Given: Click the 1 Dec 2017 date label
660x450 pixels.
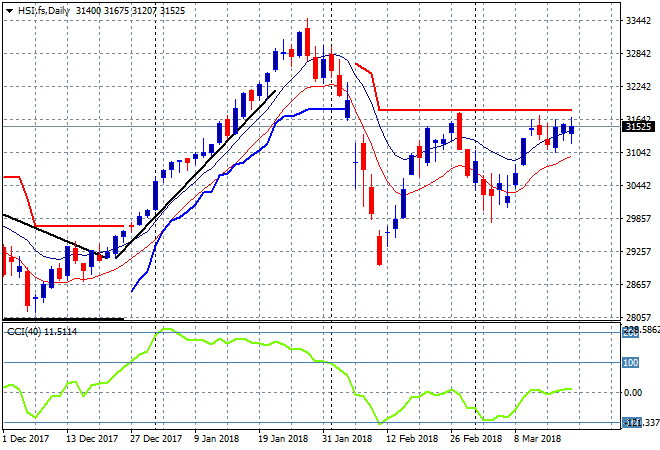Looking at the screenshot, I should tap(25, 439).
